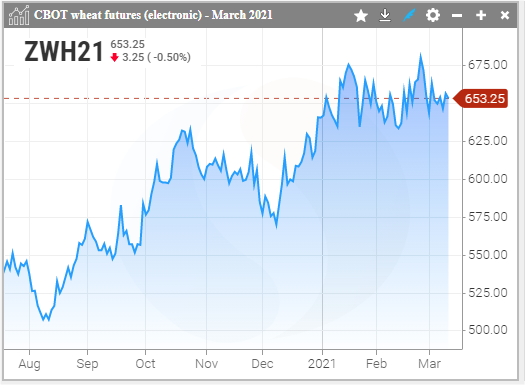Viewport: 525px width, 385px height.
Task: Click the minus zoom-out icon
Action: pyautogui.click(x=457, y=15)
